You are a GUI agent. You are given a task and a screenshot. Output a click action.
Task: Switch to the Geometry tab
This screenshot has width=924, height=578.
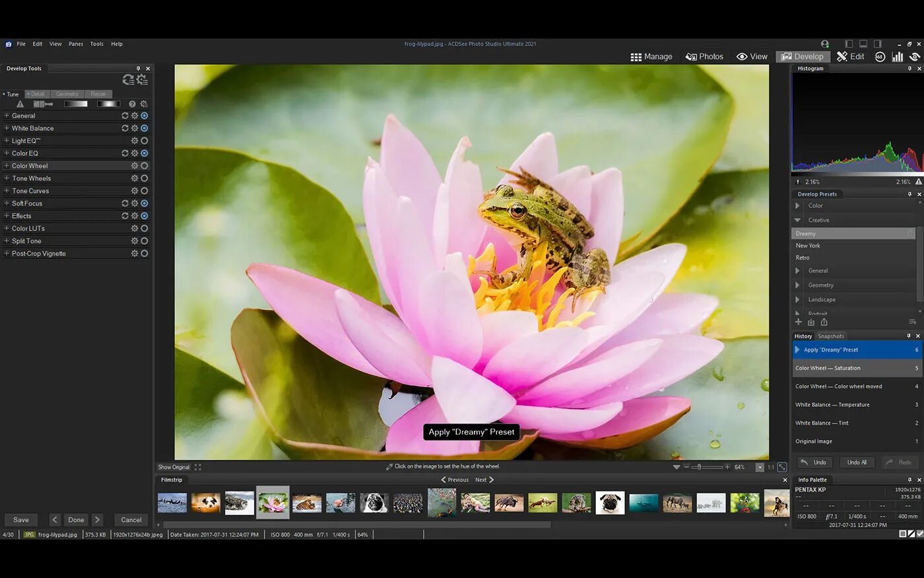coord(67,94)
